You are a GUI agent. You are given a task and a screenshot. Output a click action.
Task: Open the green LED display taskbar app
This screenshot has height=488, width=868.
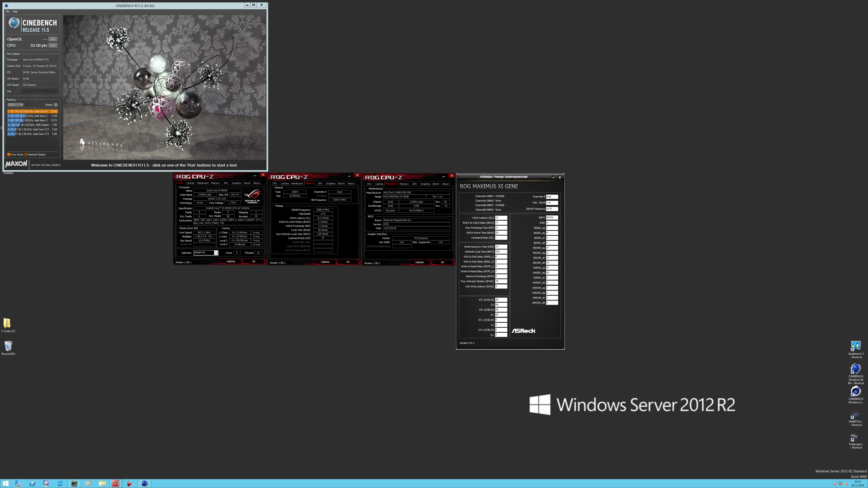click(74, 484)
